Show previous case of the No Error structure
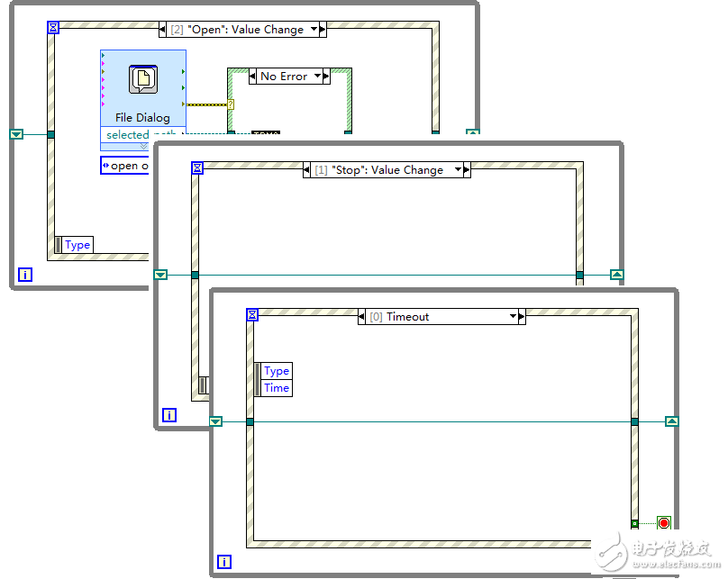The image size is (728, 579). [252, 76]
